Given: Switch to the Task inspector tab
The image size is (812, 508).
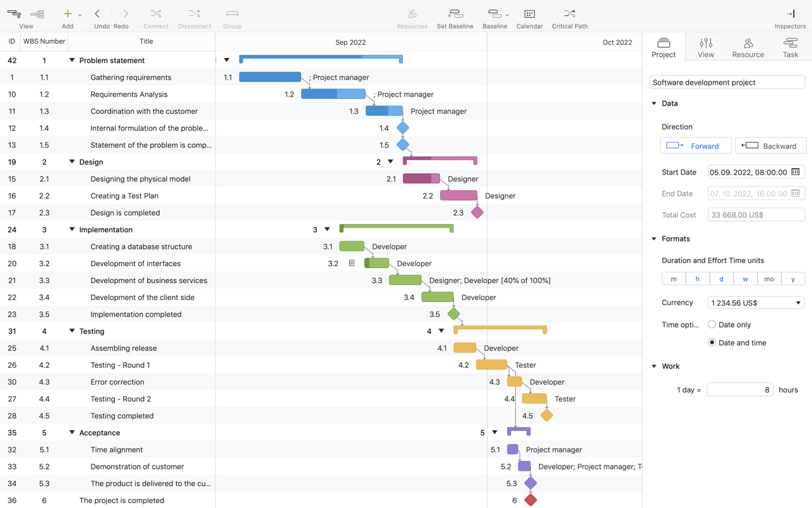Looking at the screenshot, I should [x=790, y=47].
